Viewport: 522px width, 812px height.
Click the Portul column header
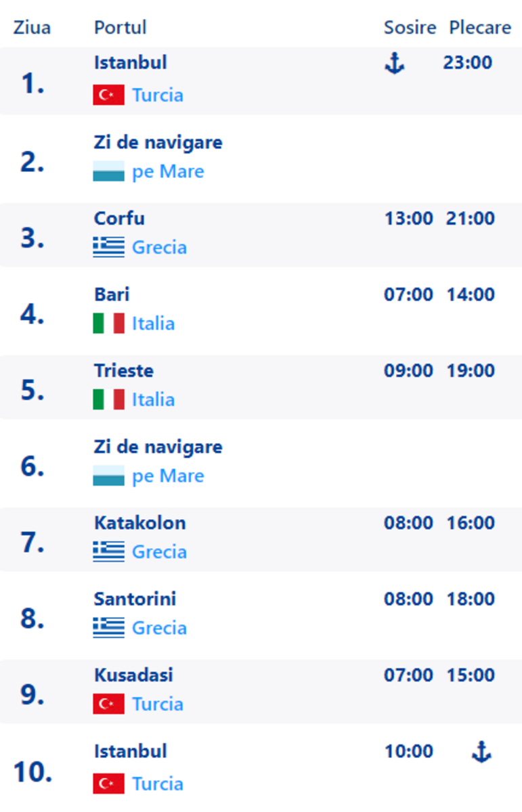[120, 28]
